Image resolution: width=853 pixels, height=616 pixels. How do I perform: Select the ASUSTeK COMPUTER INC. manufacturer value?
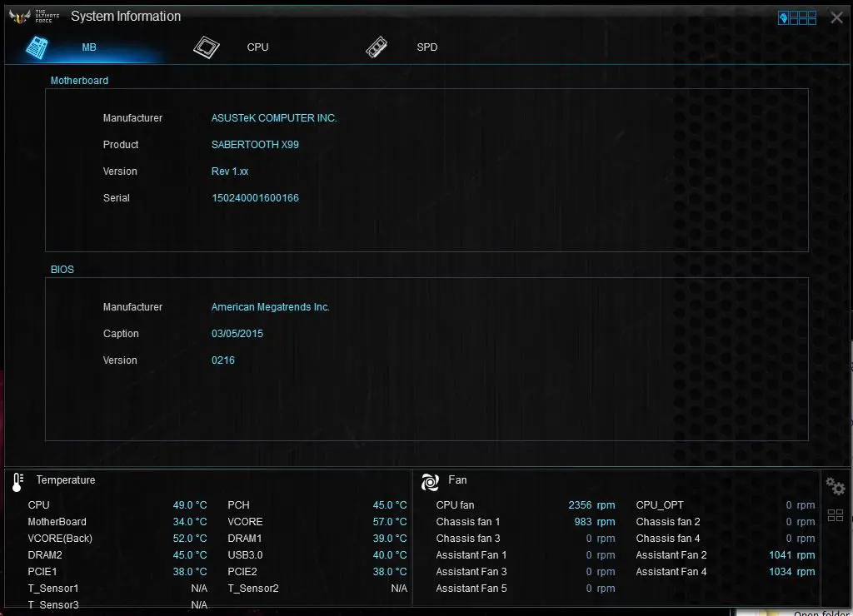(273, 118)
